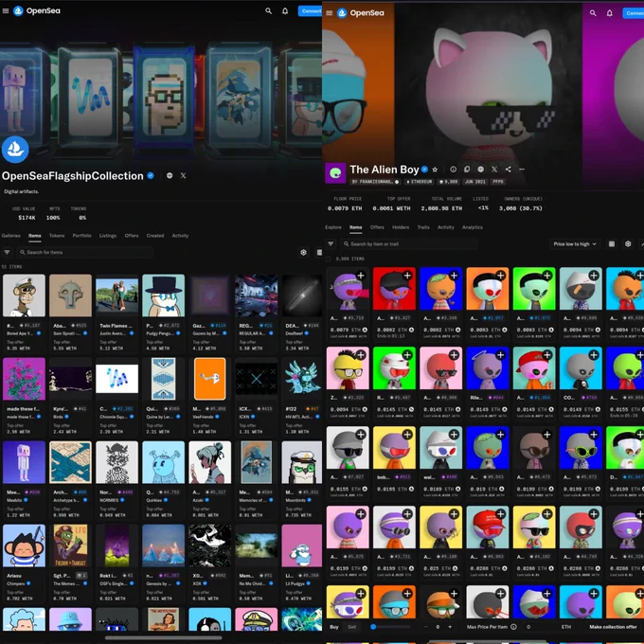Open Tokens tab in Flagship window
Image resolution: width=644 pixels, height=644 pixels.
pos(57,236)
